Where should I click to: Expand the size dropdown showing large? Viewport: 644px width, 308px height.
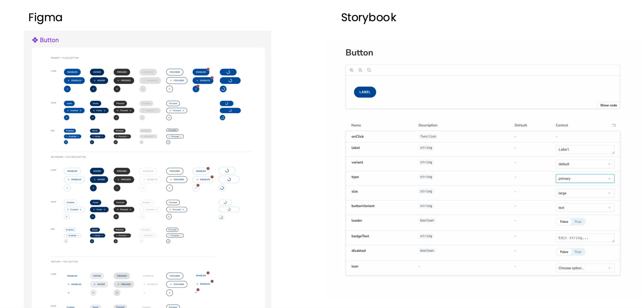coord(585,193)
